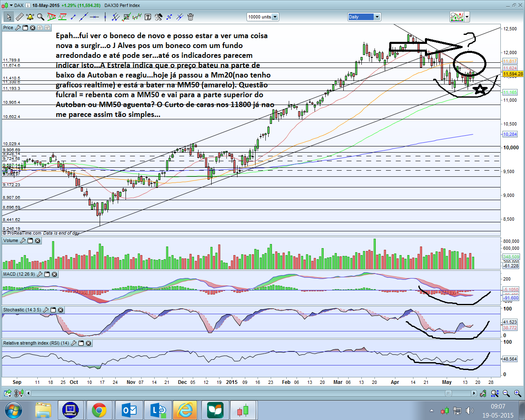Select the extended trend line tool
The image size is (525, 420).
pos(84,17)
